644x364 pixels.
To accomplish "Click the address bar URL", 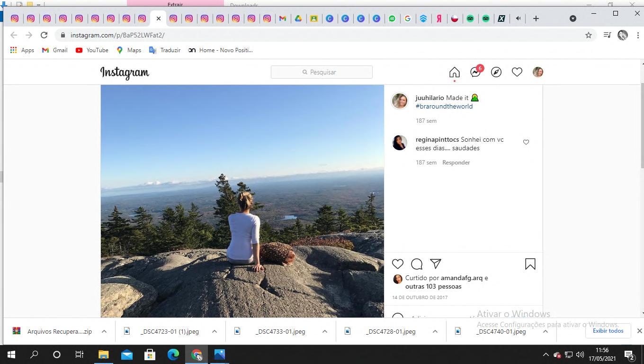I will click(117, 35).
